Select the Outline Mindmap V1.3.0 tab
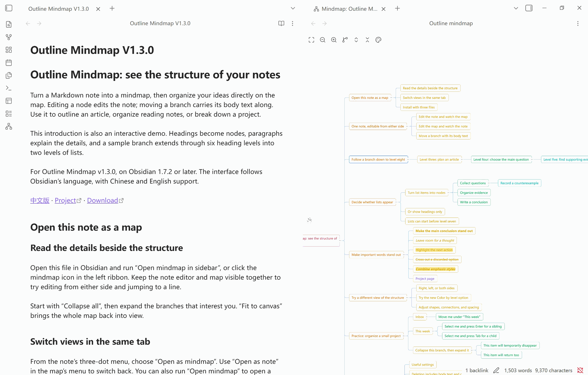Image resolution: width=588 pixels, height=375 pixels. click(x=59, y=9)
